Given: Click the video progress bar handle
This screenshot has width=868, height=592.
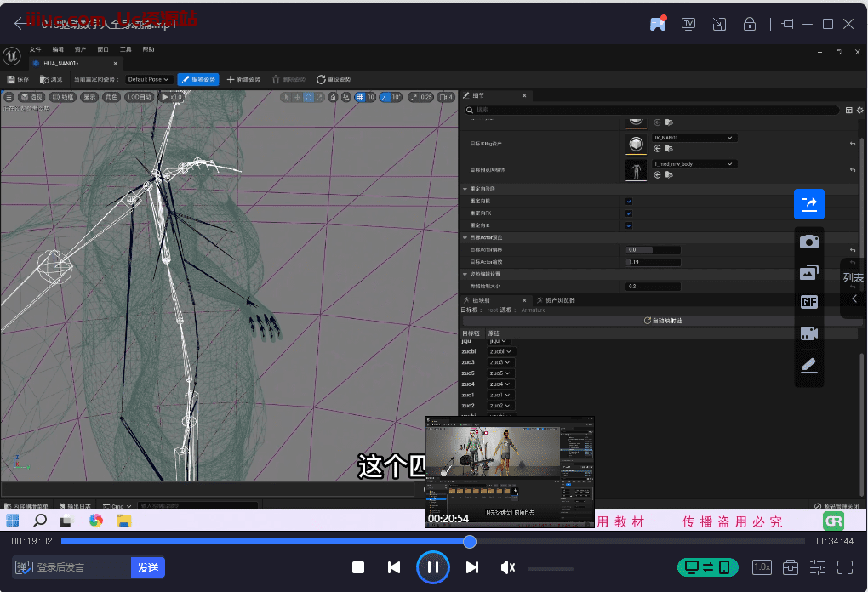Looking at the screenshot, I should pos(470,541).
